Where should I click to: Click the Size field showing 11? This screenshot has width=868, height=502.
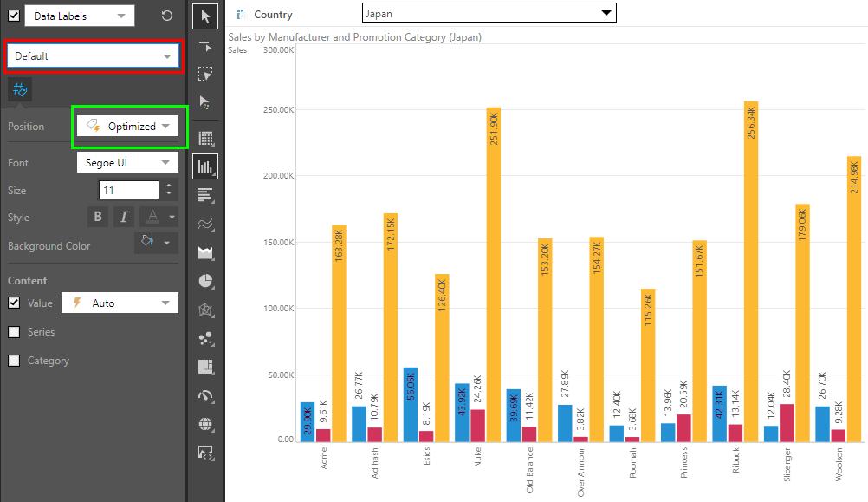128,190
